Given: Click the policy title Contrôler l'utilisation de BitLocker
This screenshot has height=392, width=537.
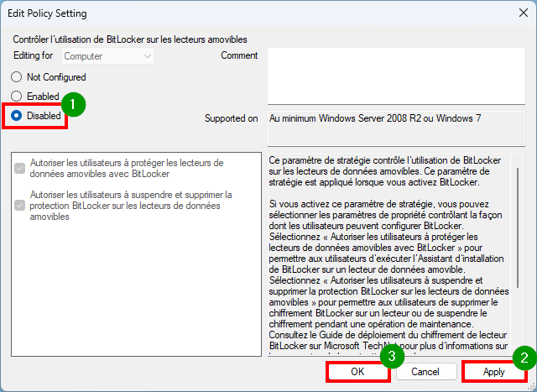Looking at the screenshot, I should pyautogui.click(x=130, y=39).
